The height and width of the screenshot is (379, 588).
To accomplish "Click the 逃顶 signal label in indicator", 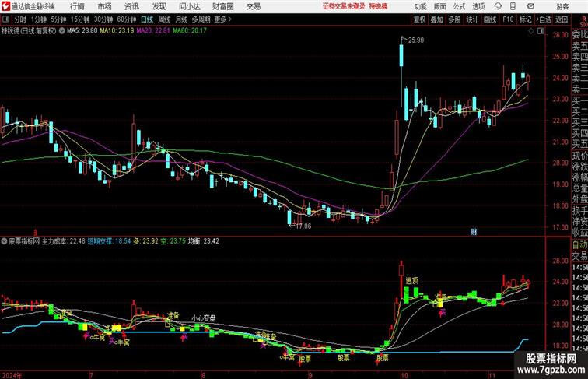I will [411, 281].
